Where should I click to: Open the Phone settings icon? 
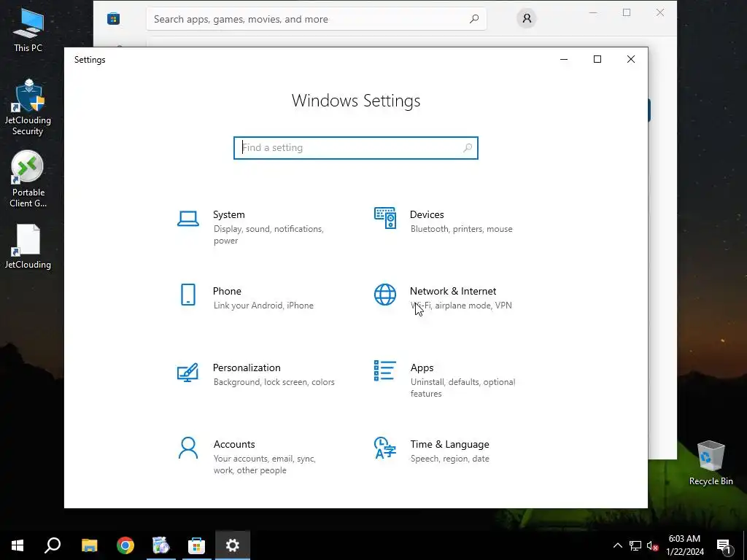point(188,295)
